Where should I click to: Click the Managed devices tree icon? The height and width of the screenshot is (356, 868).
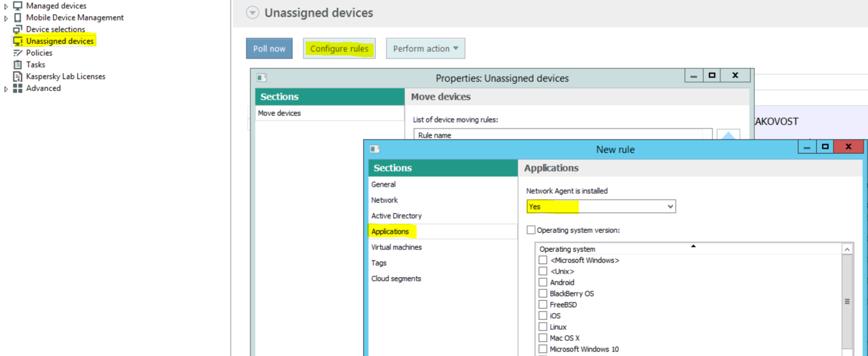point(18,6)
